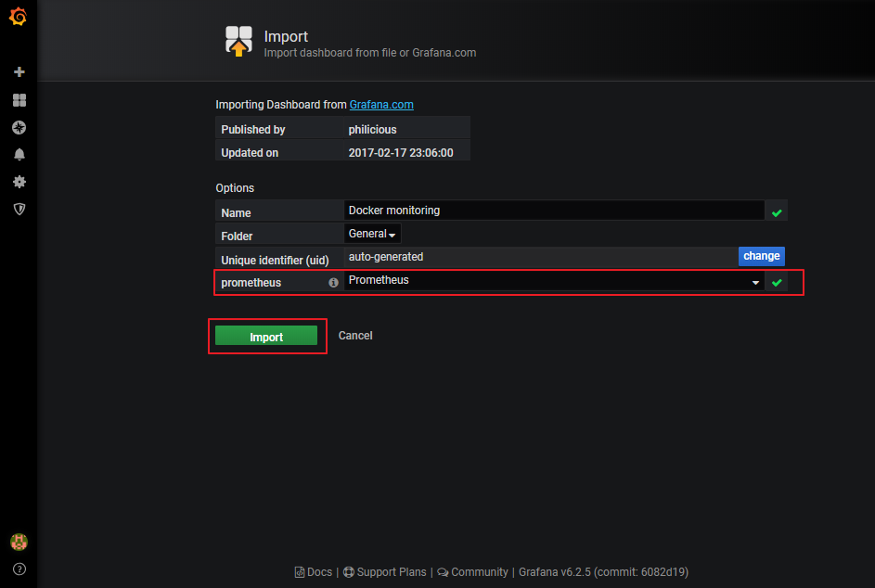Click the blue change button
This screenshot has height=588, width=875.
761,256
